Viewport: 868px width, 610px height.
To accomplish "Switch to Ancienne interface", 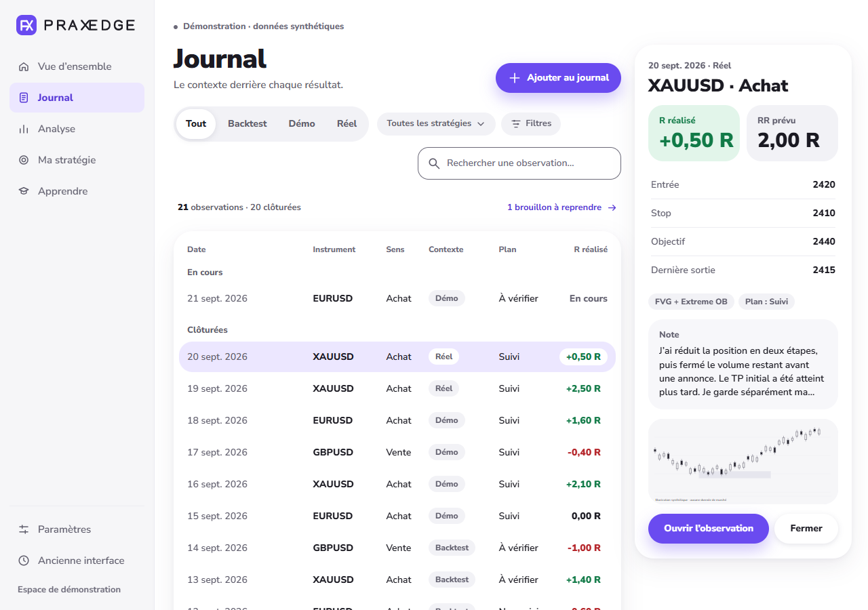I will [x=77, y=561].
